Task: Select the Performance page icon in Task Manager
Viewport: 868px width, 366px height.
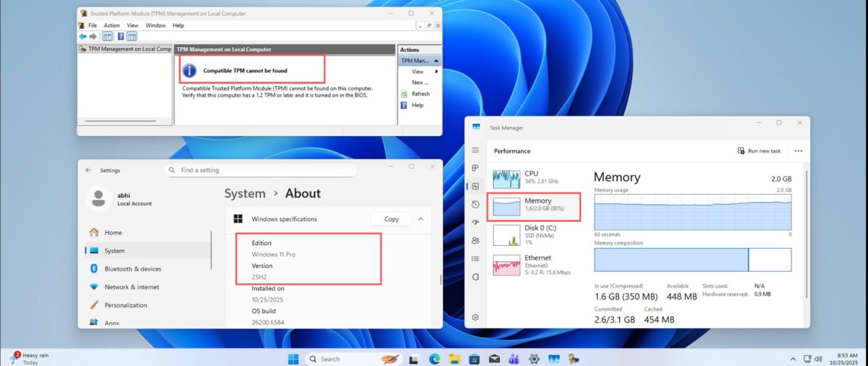Action: (x=475, y=187)
